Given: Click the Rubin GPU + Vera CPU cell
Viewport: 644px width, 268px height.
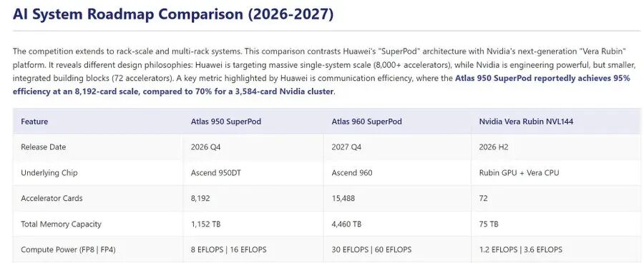Looking at the screenshot, I should click(x=519, y=173).
